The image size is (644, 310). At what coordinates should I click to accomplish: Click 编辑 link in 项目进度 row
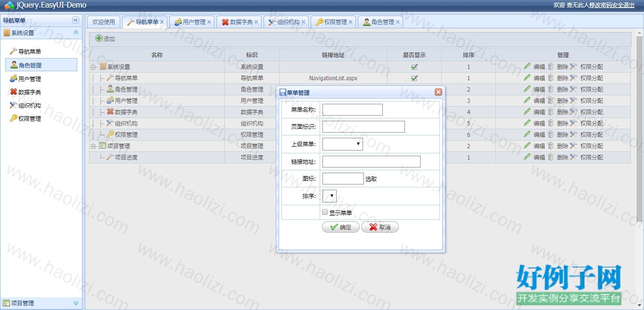(539, 157)
